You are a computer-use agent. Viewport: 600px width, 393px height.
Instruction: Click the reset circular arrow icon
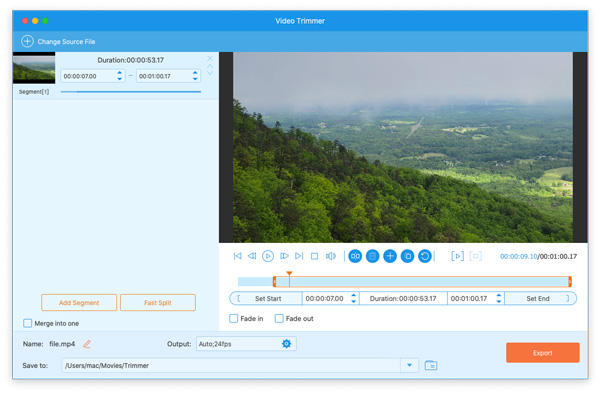point(425,256)
